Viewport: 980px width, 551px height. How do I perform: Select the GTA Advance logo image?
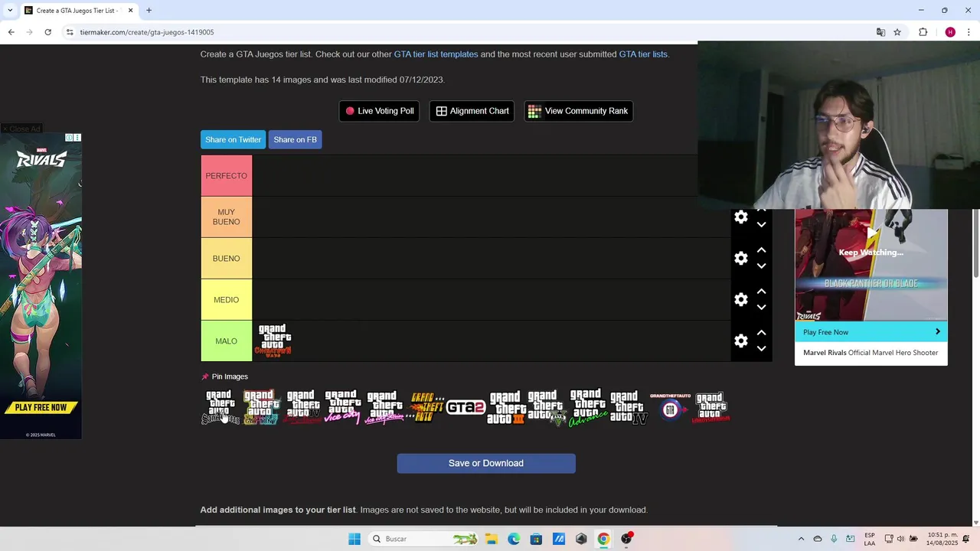[588, 407]
